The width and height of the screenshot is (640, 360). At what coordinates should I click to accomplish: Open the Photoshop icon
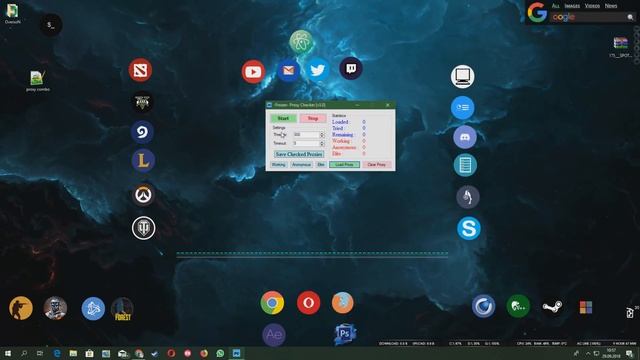(345, 334)
